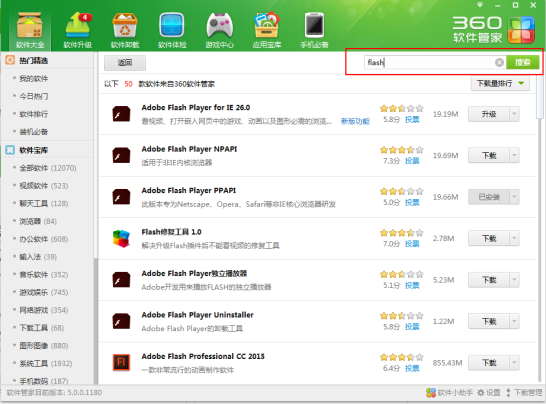
Task: Click 投票 link for Flash Player Uninstaller
Action: (412, 327)
